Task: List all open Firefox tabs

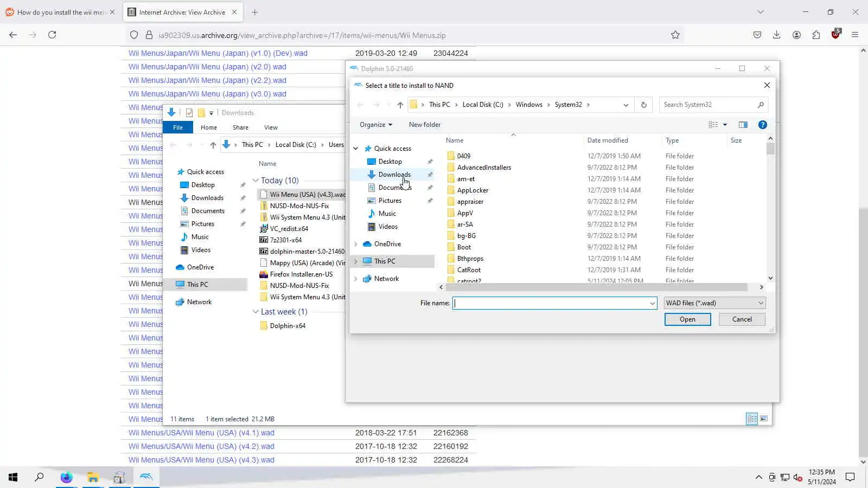Action: (x=761, y=12)
